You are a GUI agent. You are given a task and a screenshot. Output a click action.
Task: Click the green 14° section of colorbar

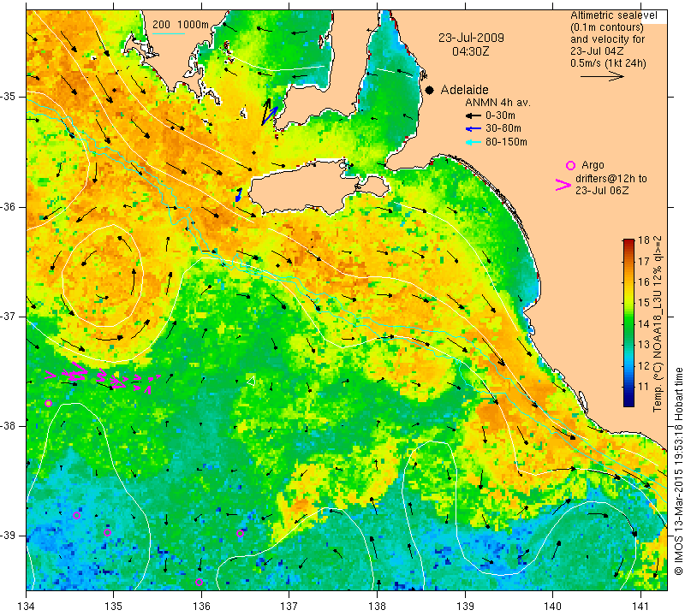pos(628,323)
